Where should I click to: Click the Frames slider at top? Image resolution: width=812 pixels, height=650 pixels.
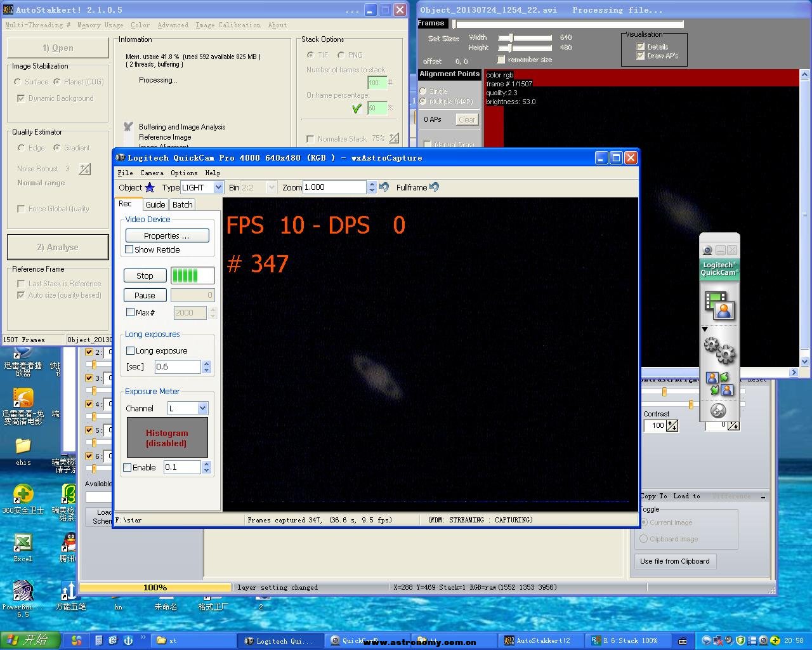pyautogui.click(x=568, y=24)
